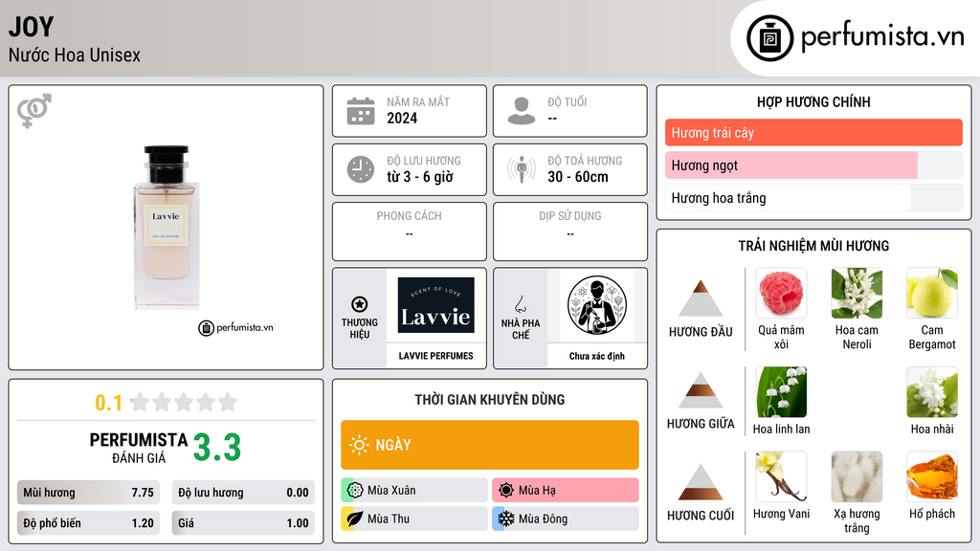
Task: Click the Hương hoa trắng accord bar
Action: pyautogui.click(x=813, y=198)
